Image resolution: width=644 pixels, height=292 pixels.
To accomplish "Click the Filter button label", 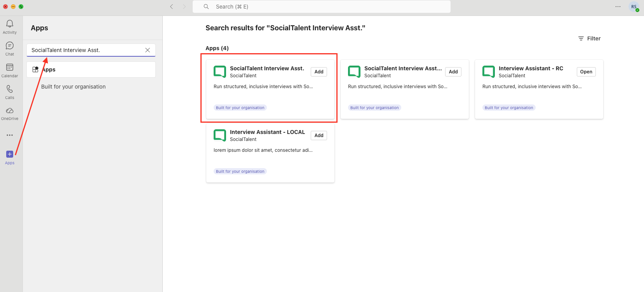I will coord(594,38).
